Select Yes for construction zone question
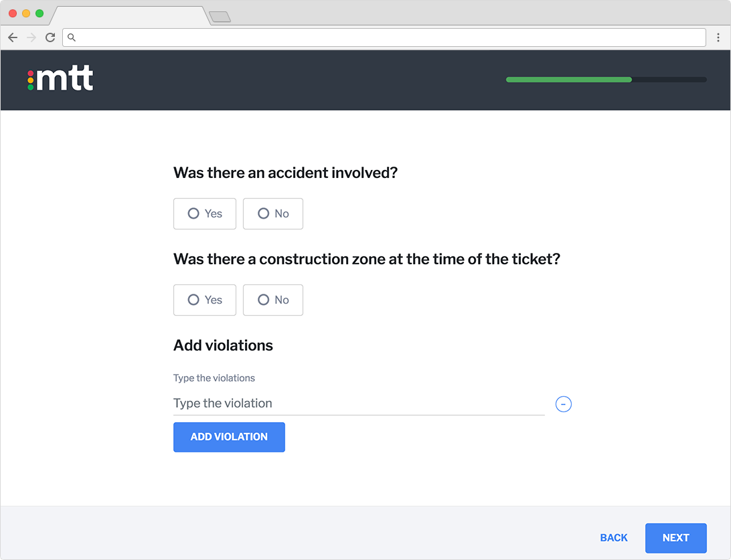 coord(205,300)
